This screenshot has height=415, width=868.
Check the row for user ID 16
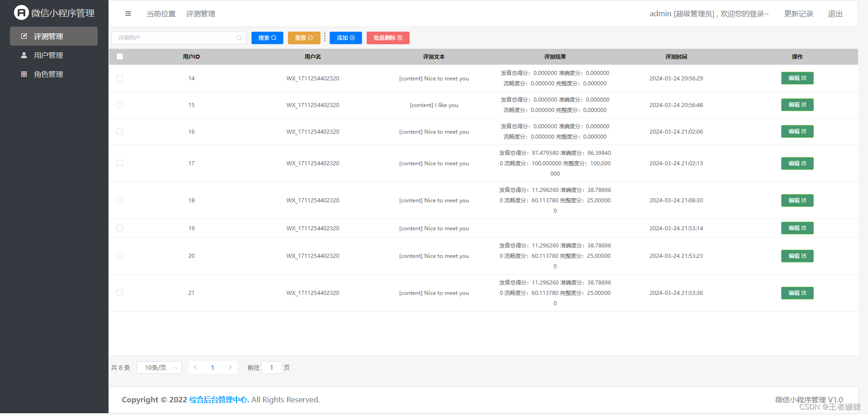pos(120,131)
